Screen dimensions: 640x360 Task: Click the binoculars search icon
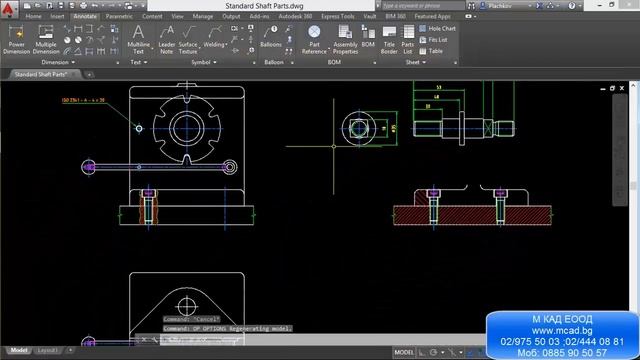click(x=471, y=6)
